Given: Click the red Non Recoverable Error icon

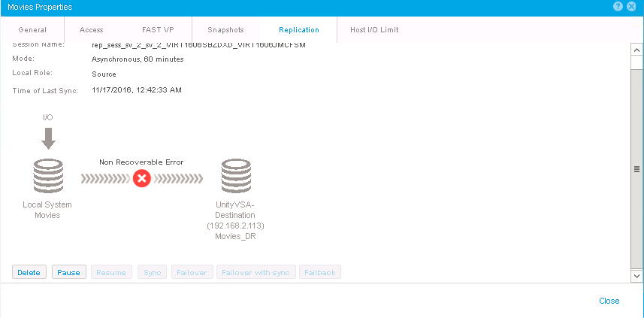Looking at the screenshot, I should click(141, 178).
